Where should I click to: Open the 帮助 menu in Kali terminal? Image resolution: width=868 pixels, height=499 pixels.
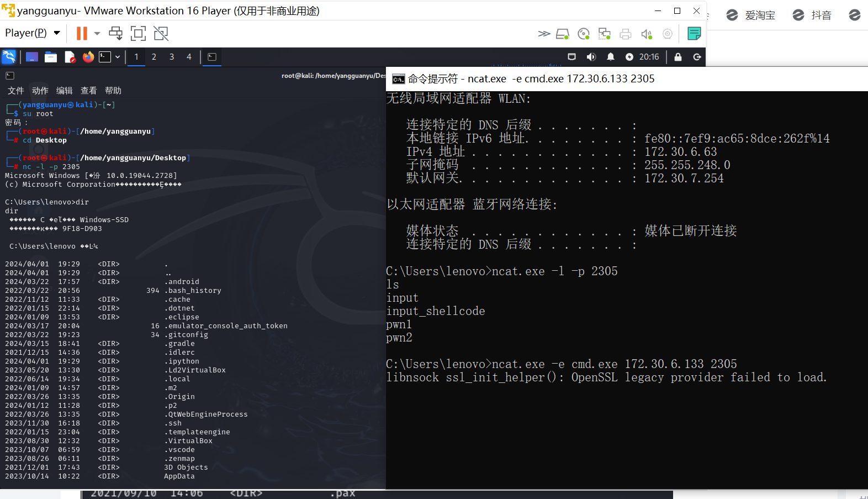(113, 91)
